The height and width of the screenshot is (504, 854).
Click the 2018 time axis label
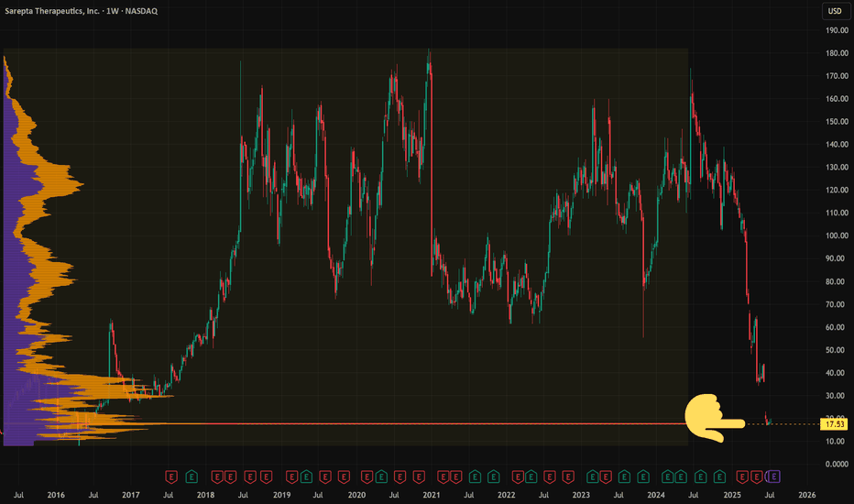coord(205,495)
